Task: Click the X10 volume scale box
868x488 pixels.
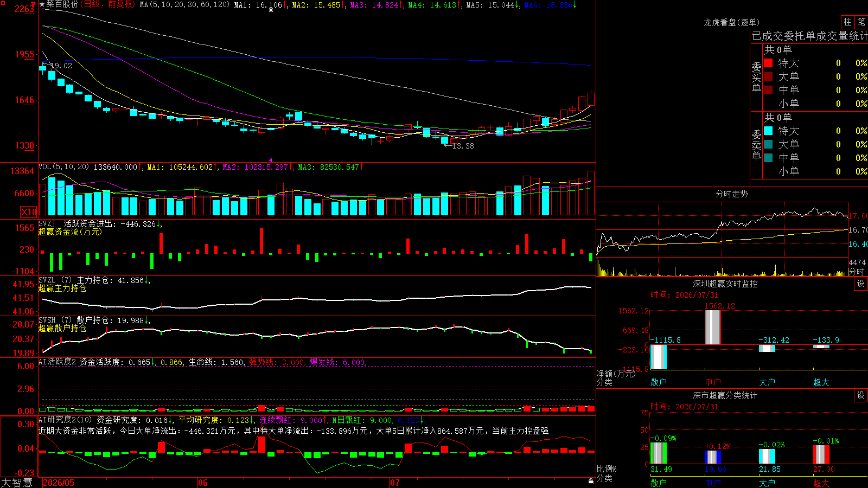Action: coord(29,212)
